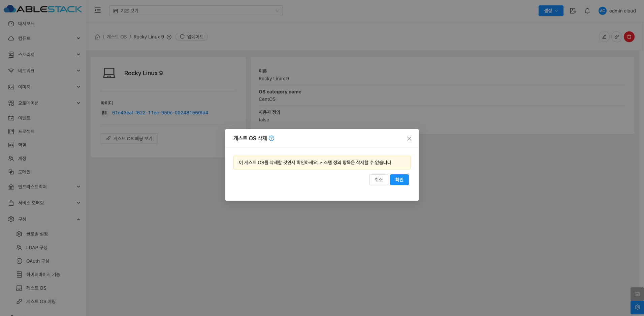Click the 'false' 사용자 정의 value

[x=264, y=120]
